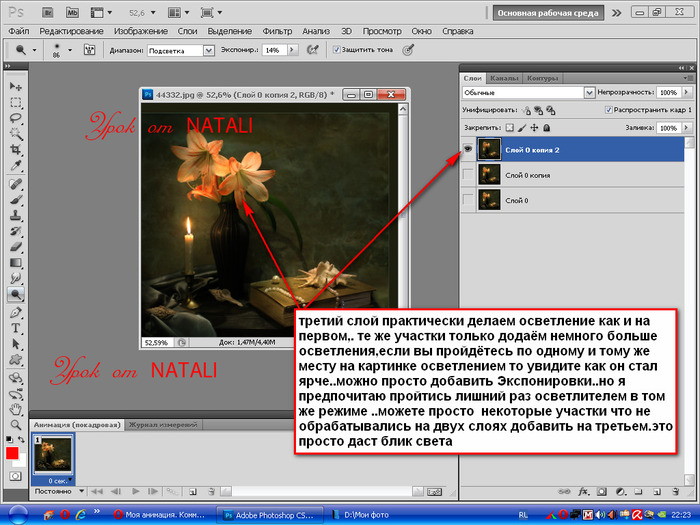The image size is (700, 525).
Task: Open the Файл menu
Action: pos(19,31)
